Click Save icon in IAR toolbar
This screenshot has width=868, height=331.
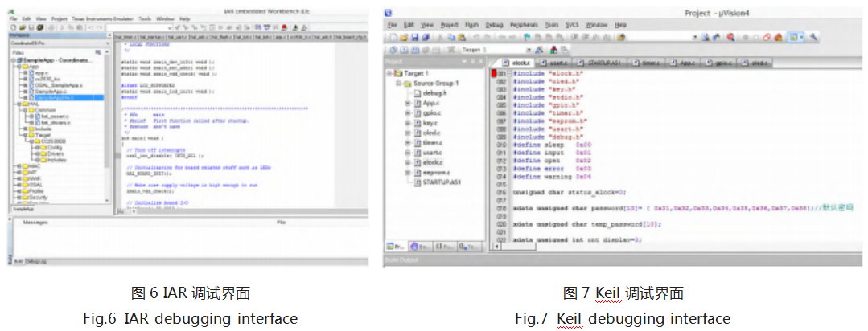coord(31,27)
